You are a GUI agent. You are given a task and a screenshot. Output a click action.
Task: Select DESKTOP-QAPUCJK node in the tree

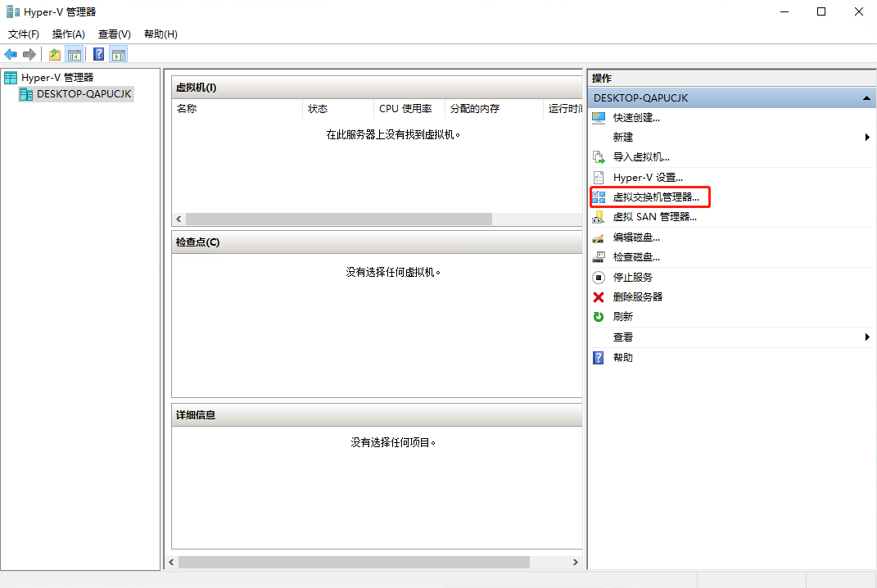tap(84, 94)
